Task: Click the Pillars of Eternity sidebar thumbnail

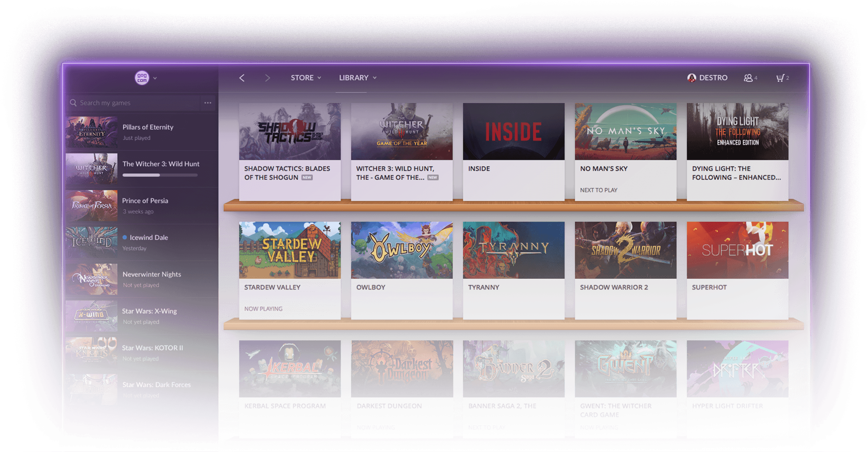Action: (x=92, y=132)
